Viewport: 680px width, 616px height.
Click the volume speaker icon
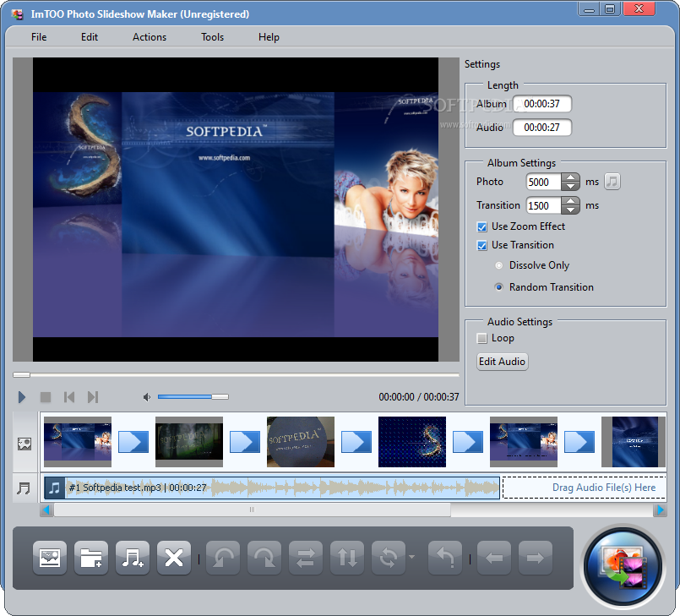point(147,397)
